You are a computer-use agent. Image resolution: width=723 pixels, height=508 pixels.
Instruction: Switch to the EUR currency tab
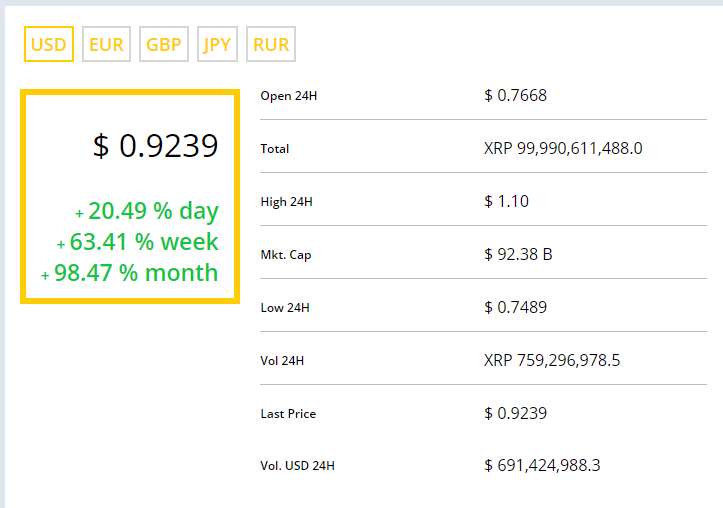(x=107, y=44)
